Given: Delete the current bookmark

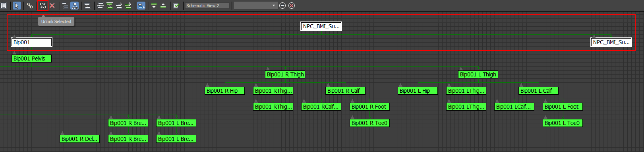Looking at the screenshot, I should [292, 6].
